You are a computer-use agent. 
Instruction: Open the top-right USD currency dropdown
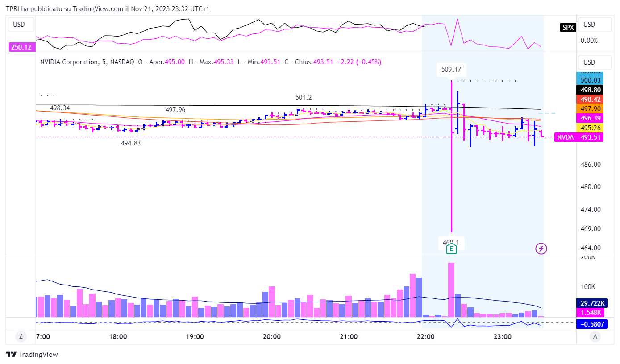coord(595,25)
